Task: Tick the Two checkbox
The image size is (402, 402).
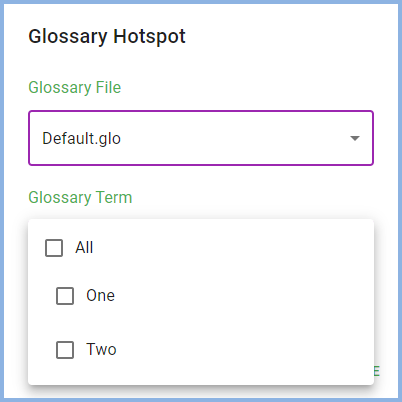Action: tap(65, 350)
